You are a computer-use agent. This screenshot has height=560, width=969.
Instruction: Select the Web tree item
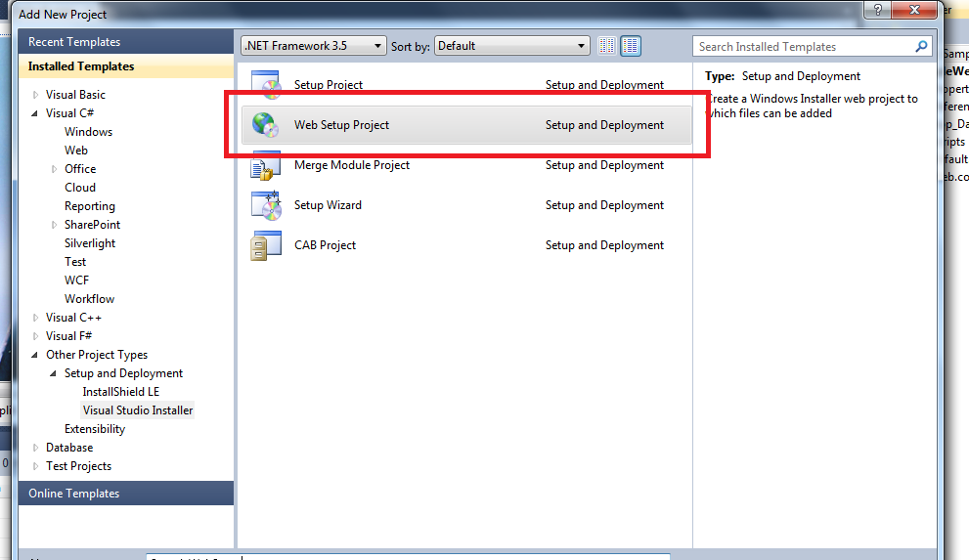(x=76, y=151)
